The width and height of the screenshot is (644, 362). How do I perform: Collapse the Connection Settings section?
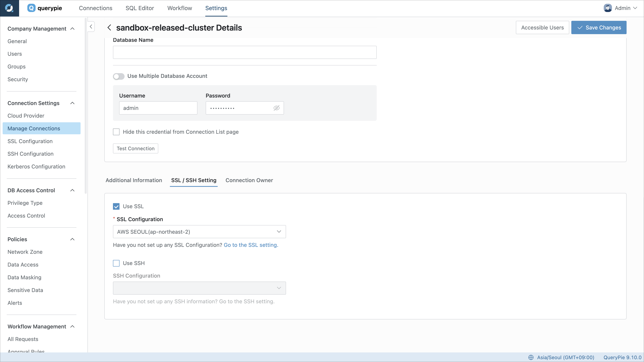pyautogui.click(x=72, y=103)
